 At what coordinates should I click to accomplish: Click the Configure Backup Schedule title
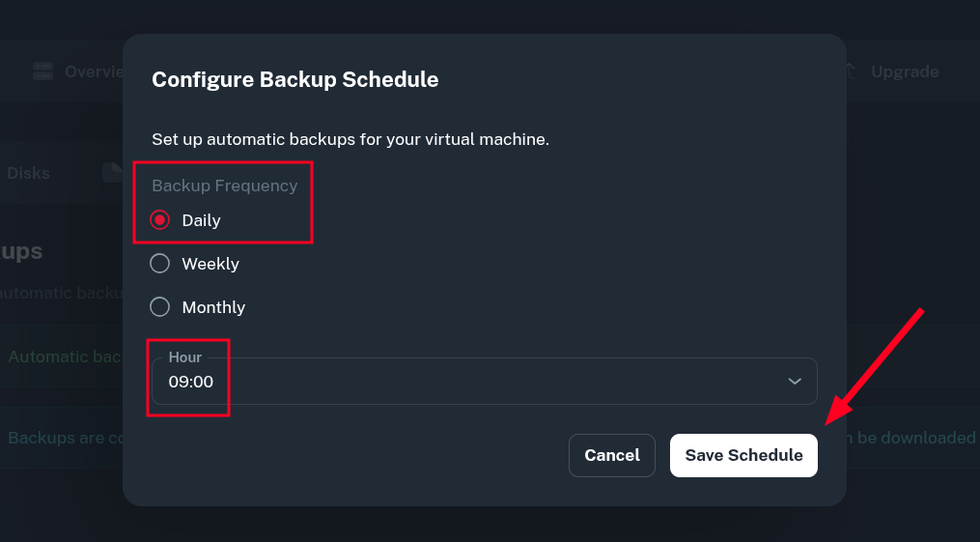click(294, 79)
